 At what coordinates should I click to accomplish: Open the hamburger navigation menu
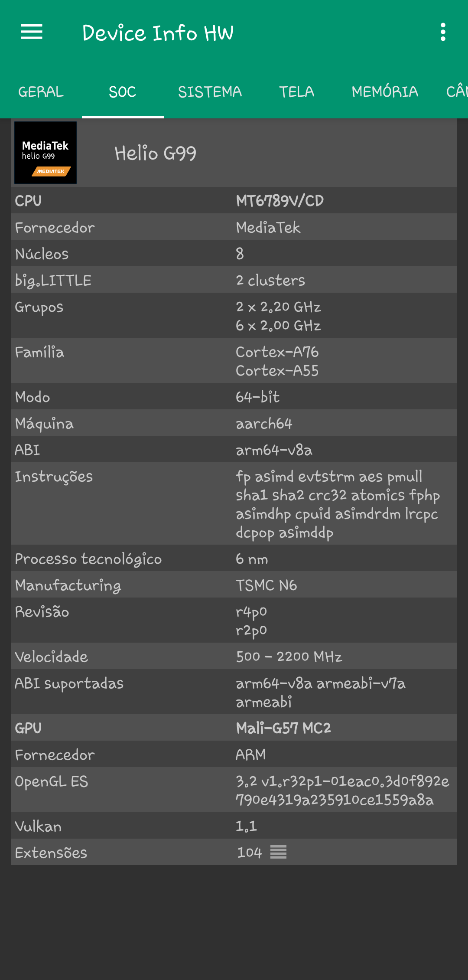[x=32, y=32]
